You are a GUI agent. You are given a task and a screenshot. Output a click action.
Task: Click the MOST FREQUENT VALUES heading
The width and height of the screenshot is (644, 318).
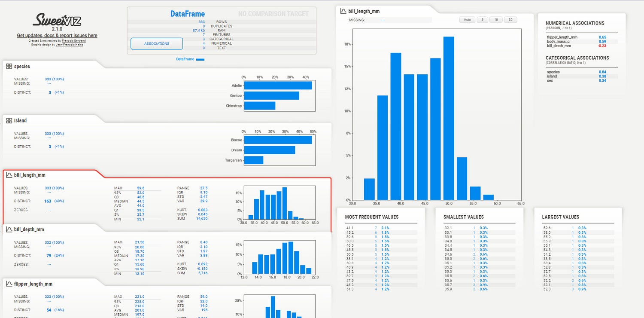click(x=372, y=217)
